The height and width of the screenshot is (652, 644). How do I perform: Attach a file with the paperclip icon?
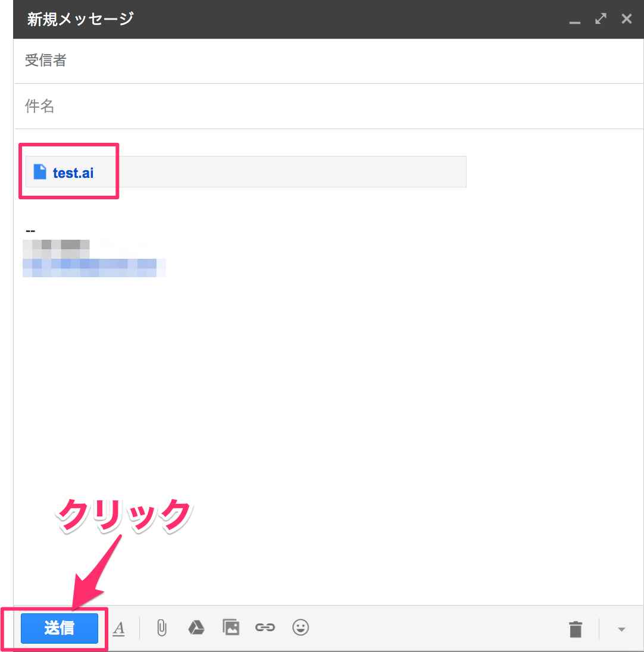[162, 628]
